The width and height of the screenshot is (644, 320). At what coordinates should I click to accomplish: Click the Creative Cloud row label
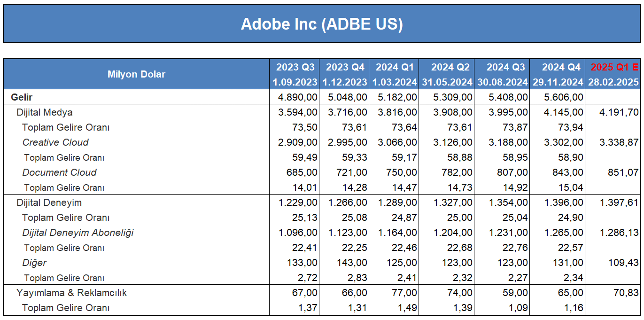55,142
